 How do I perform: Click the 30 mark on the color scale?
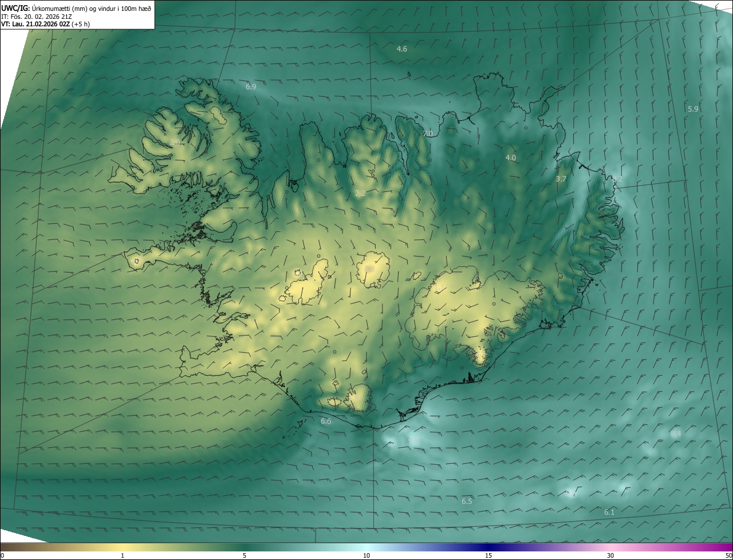tap(610, 555)
